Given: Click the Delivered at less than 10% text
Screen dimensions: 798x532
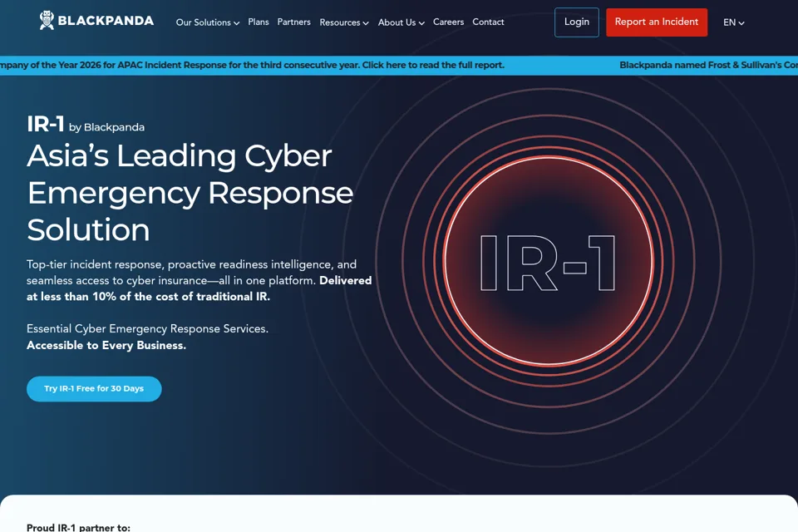Looking at the screenshot, I should [x=199, y=288].
